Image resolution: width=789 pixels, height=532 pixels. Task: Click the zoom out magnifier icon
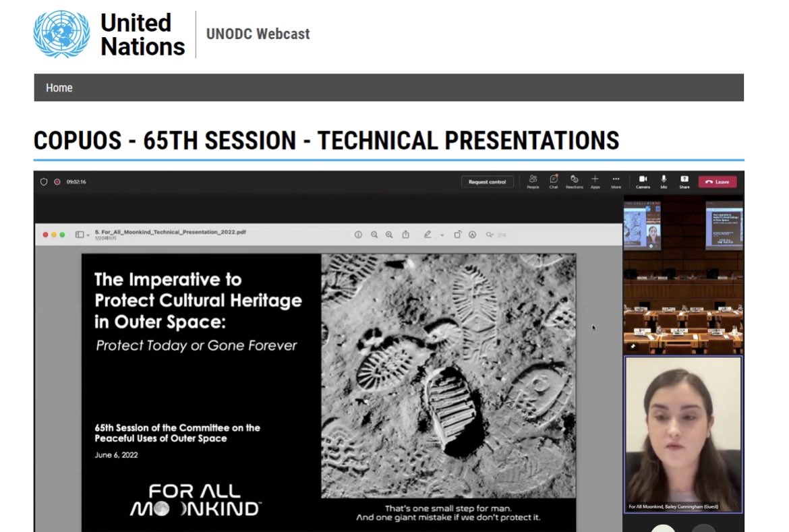(x=374, y=235)
